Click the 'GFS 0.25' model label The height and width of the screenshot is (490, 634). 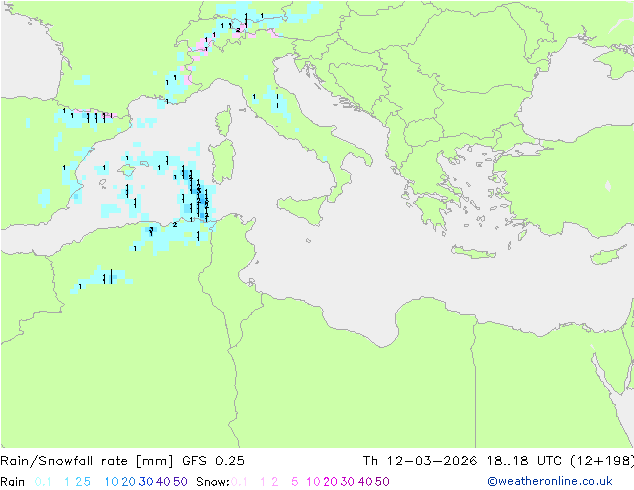pyautogui.click(x=213, y=461)
